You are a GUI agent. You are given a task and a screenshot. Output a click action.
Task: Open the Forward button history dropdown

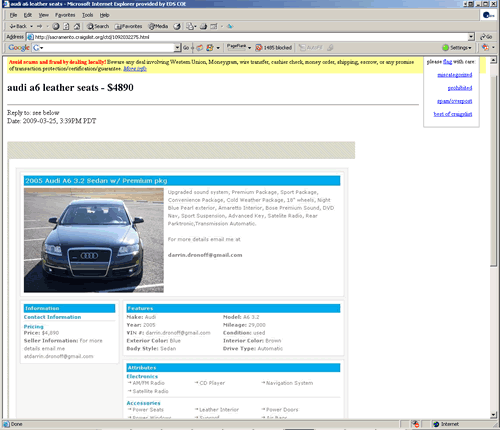[x=47, y=26]
